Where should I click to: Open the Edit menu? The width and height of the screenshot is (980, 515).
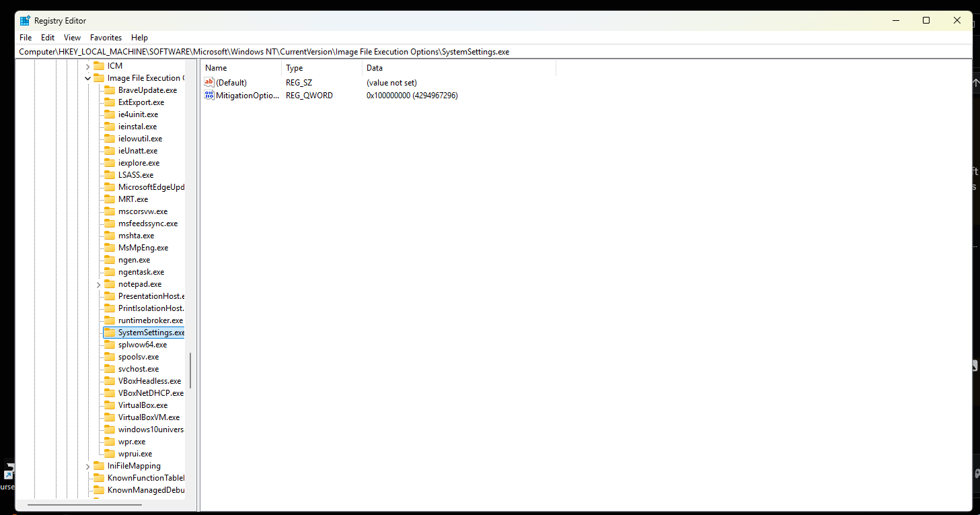48,38
